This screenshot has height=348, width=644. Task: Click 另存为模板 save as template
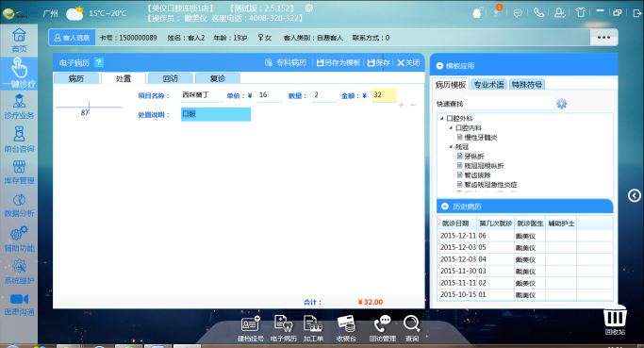pos(338,62)
